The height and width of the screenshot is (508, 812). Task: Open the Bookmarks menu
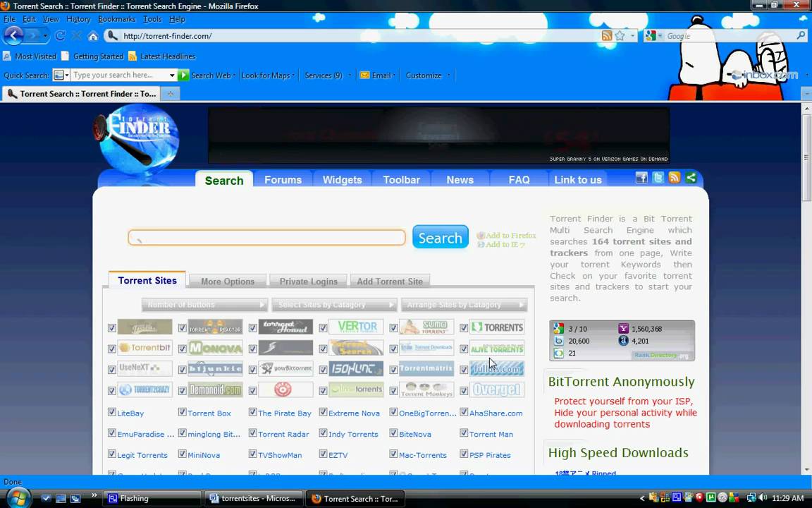(x=116, y=19)
